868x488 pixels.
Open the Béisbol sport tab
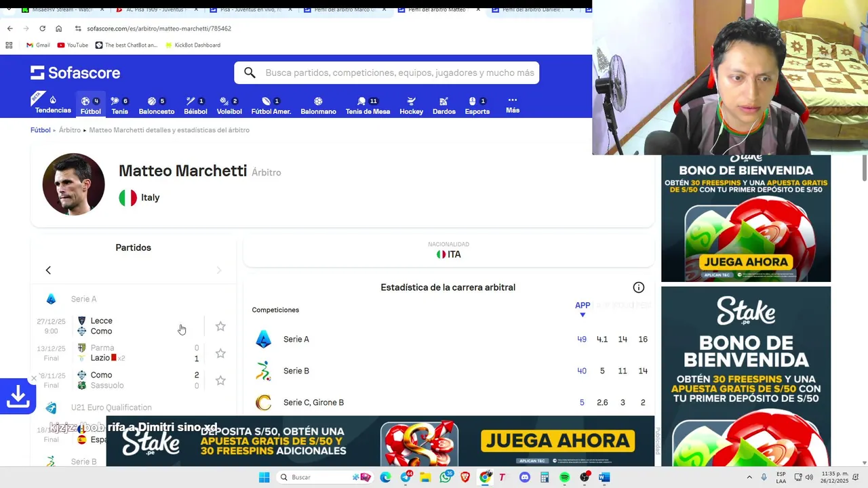195,106
